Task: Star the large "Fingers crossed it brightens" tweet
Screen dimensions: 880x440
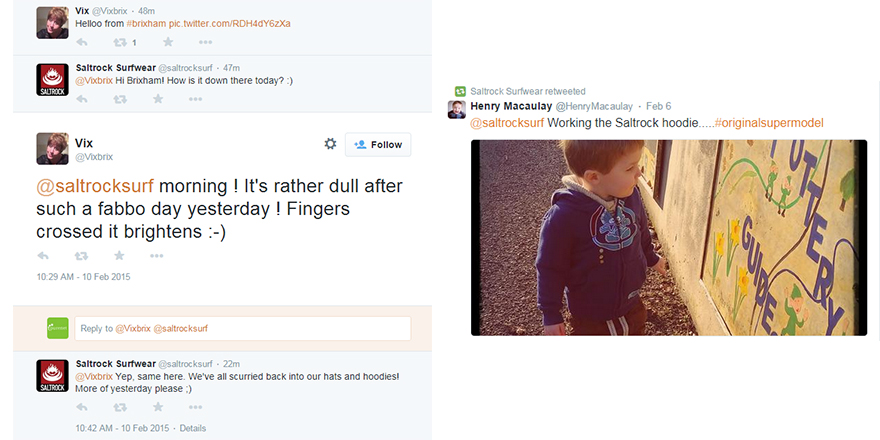Action: (119, 256)
